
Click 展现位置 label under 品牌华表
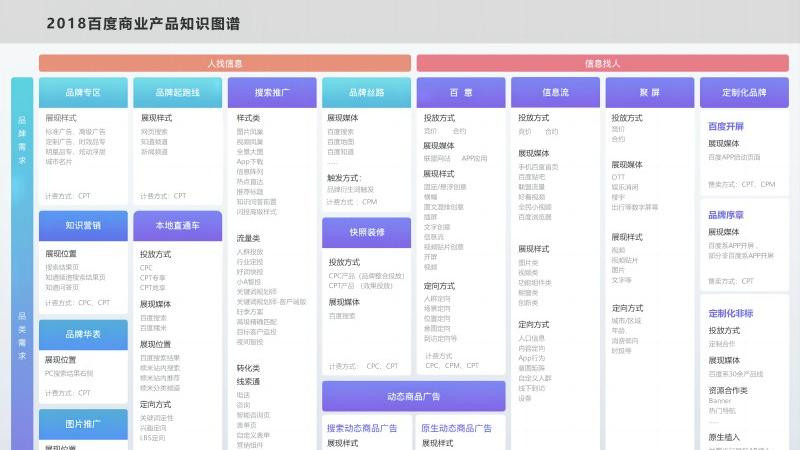(61, 360)
